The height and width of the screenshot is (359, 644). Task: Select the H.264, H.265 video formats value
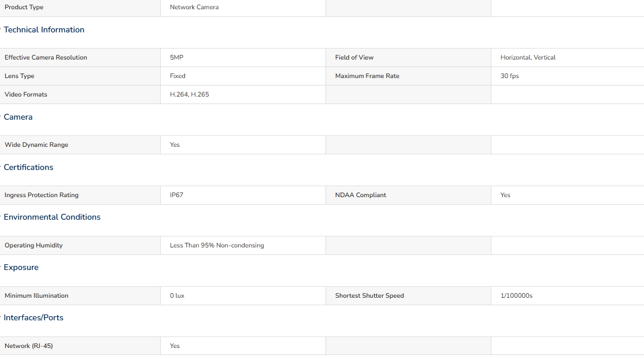coord(190,94)
